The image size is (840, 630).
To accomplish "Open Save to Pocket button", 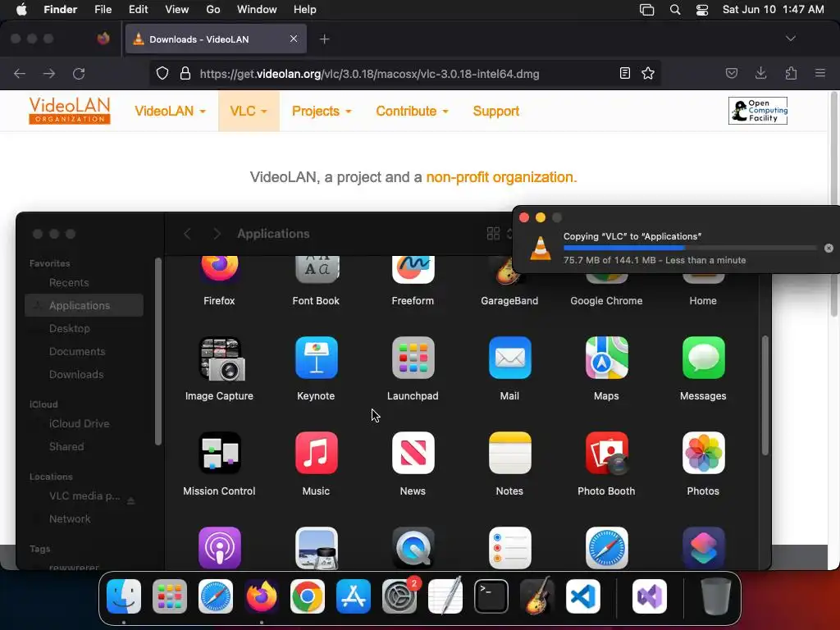I will point(731,73).
